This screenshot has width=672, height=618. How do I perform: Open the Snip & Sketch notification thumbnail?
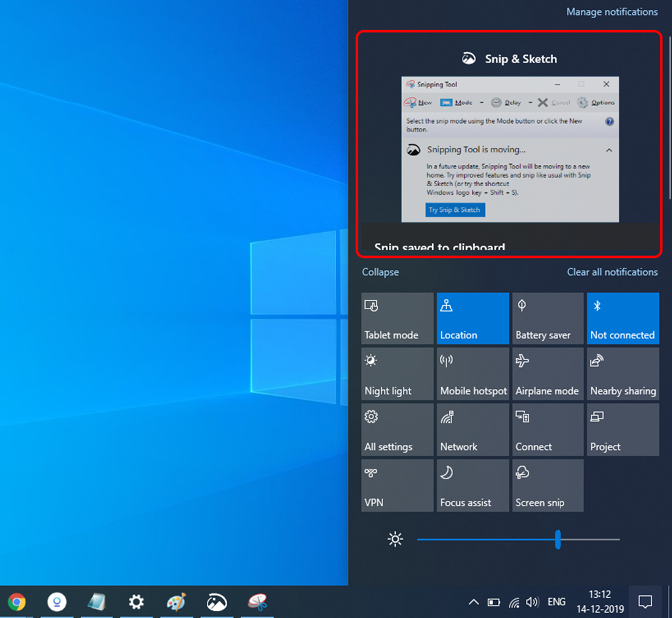coord(510,149)
